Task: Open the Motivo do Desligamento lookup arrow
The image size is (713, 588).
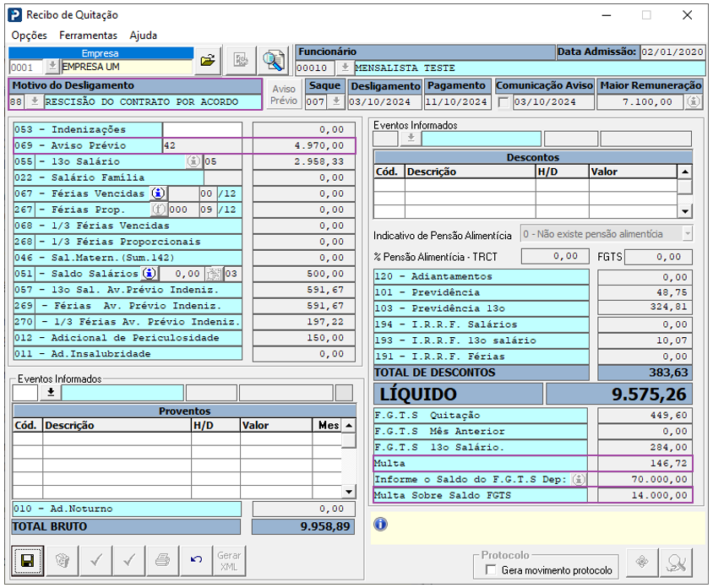Action: (35, 101)
